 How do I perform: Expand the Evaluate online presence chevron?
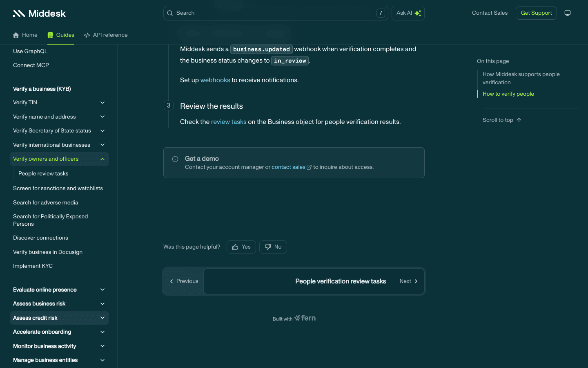(x=102, y=290)
